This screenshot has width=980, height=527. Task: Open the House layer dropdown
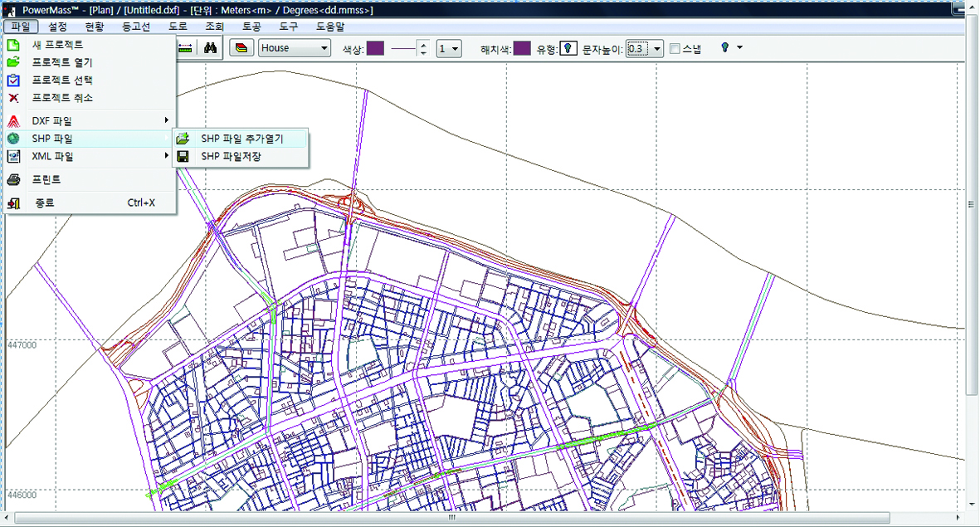[295, 48]
